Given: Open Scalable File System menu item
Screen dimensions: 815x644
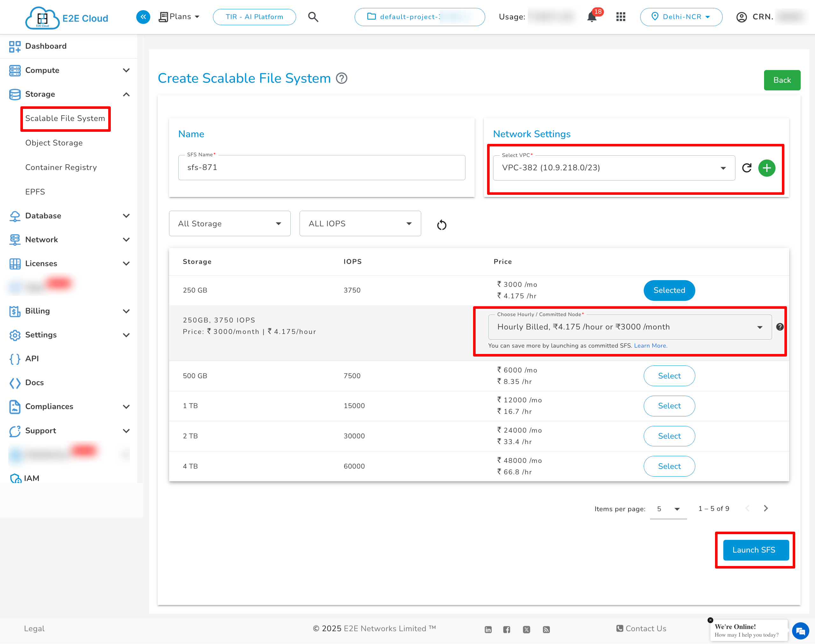Looking at the screenshot, I should click(x=65, y=118).
